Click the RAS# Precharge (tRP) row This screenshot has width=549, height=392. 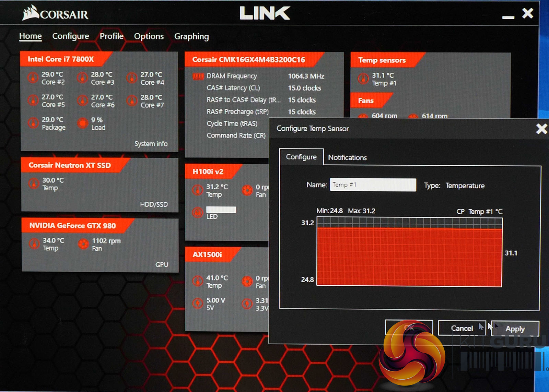click(261, 112)
